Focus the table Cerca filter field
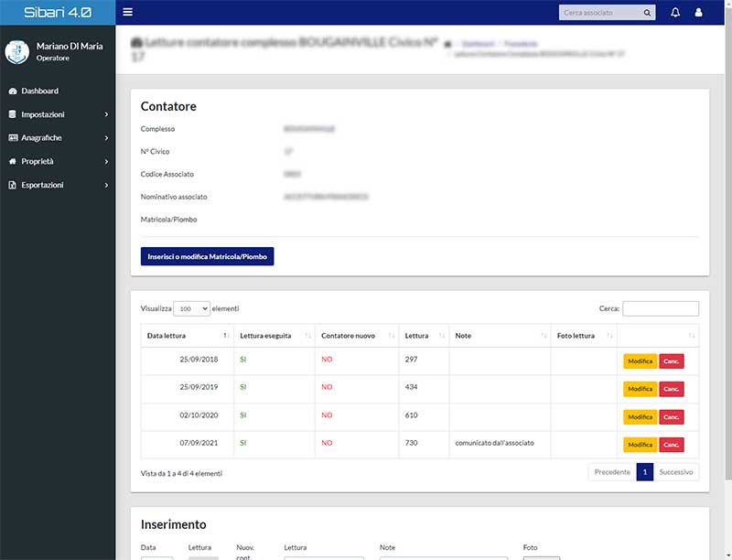This screenshot has width=732, height=560. (661, 308)
